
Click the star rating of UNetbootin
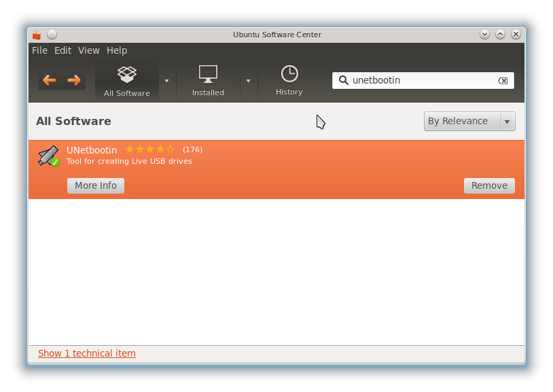pyautogui.click(x=150, y=149)
